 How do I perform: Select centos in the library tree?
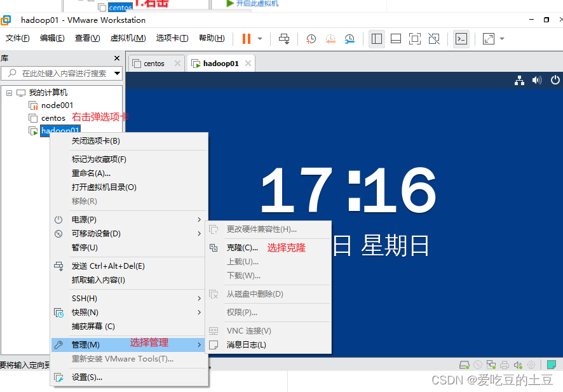pyautogui.click(x=53, y=118)
